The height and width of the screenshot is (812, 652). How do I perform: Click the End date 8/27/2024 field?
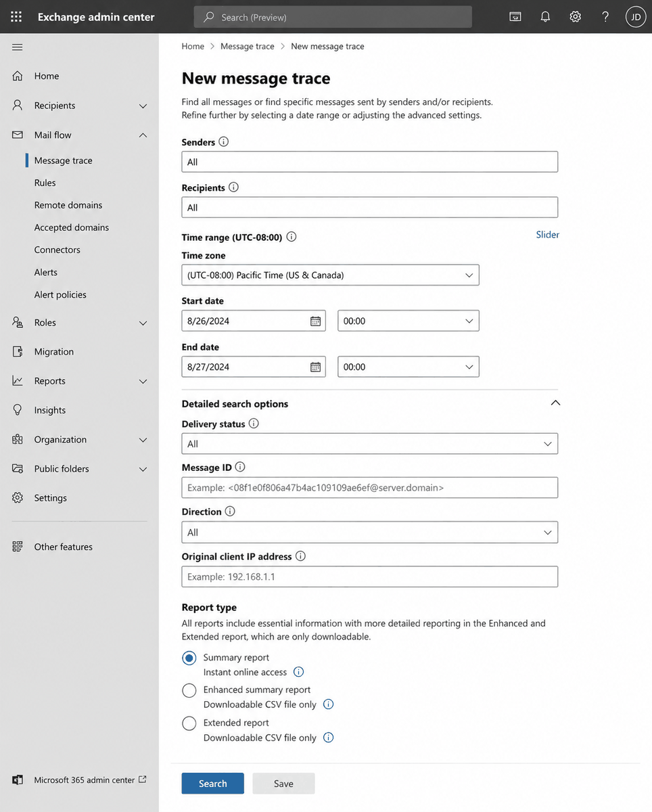click(x=254, y=367)
